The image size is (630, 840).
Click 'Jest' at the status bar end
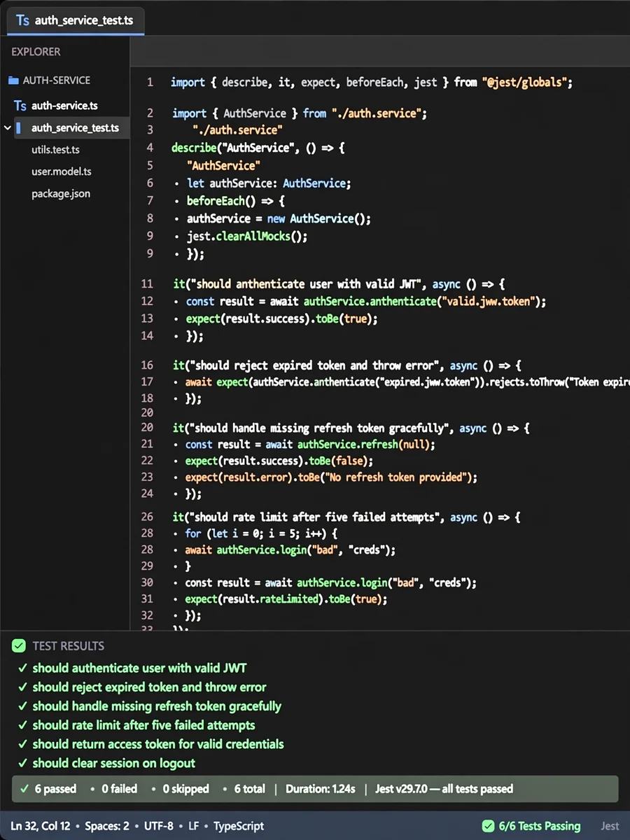click(x=610, y=827)
